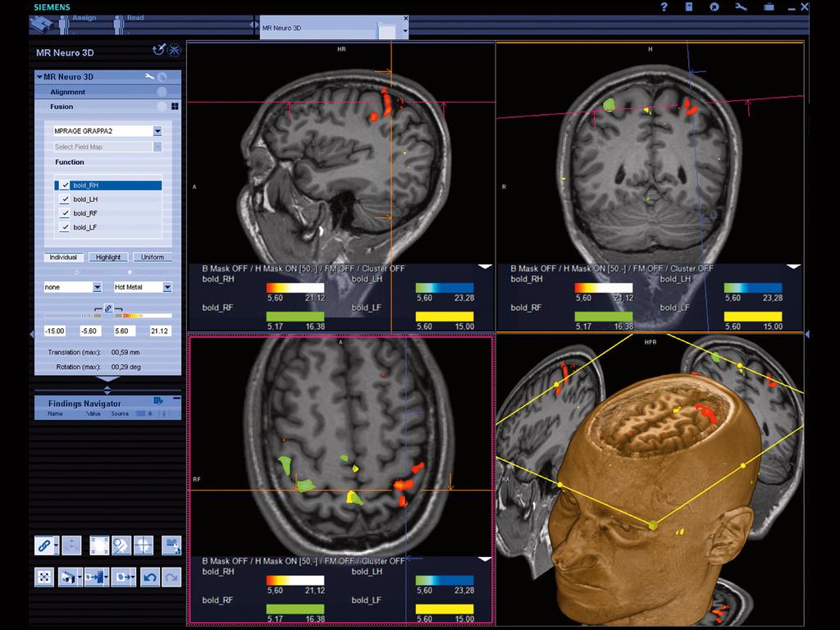840x630 pixels.
Task: Select the Uniform display button
Action: [x=152, y=257]
